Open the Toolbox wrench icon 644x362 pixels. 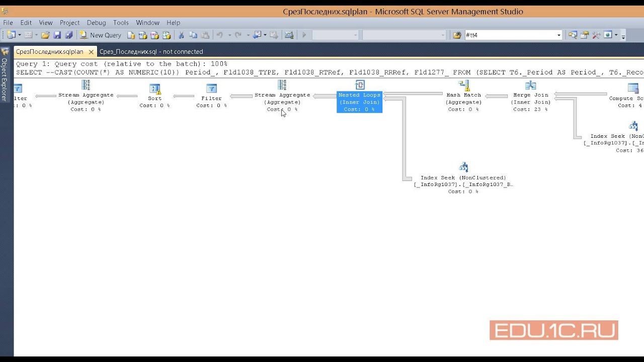point(596,35)
